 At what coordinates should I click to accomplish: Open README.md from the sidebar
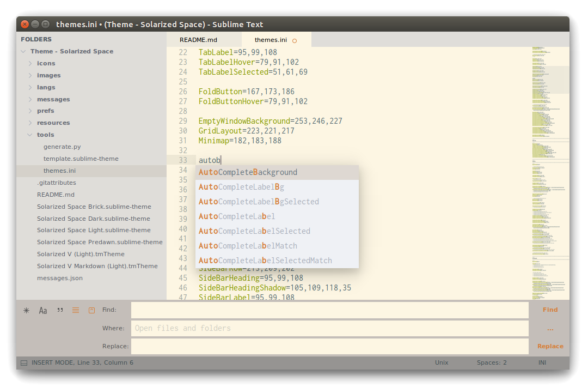click(x=56, y=195)
